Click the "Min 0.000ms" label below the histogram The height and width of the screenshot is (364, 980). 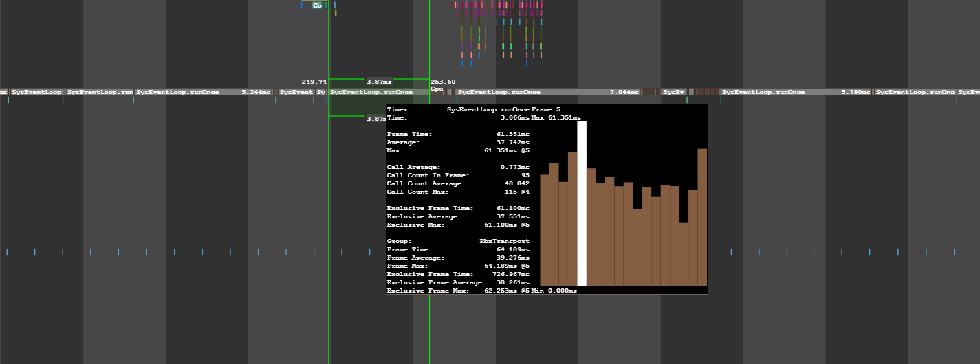pyautogui.click(x=554, y=291)
